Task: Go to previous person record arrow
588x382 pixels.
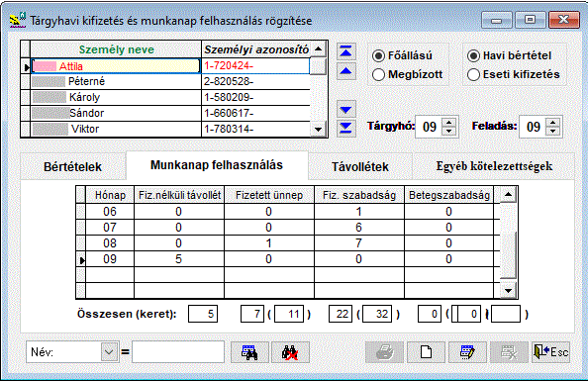Action: pyautogui.click(x=345, y=71)
